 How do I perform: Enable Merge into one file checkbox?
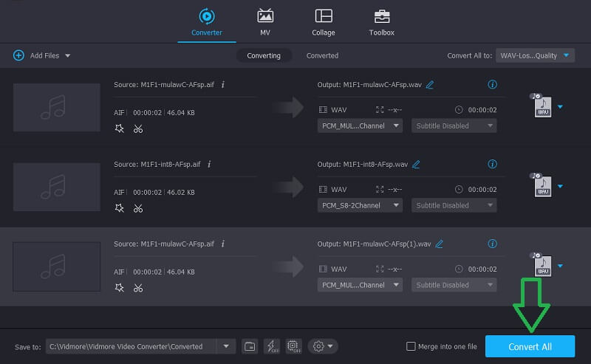coord(411,346)
